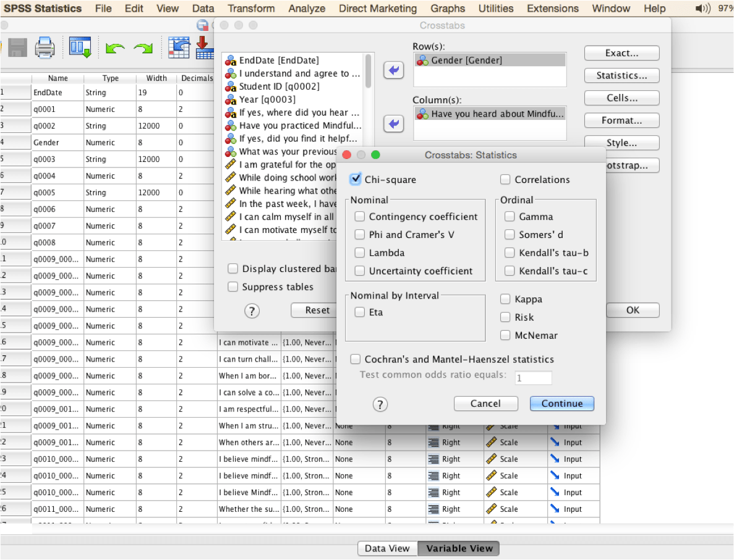Click the variable list scrollbar in Crosstabs
The height and width of the screenshot is (560, 734).
tap(369, 71)
